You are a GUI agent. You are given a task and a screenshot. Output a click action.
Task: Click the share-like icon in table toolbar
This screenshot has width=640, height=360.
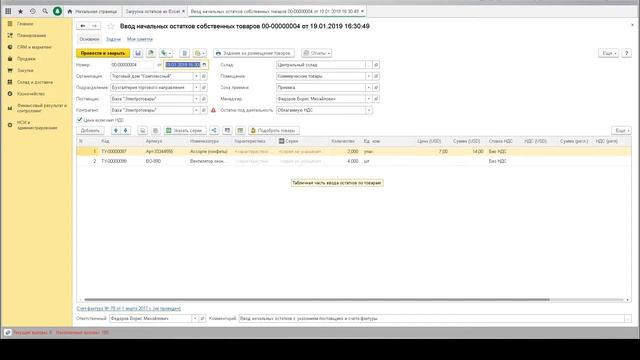(x=214, y=131)
